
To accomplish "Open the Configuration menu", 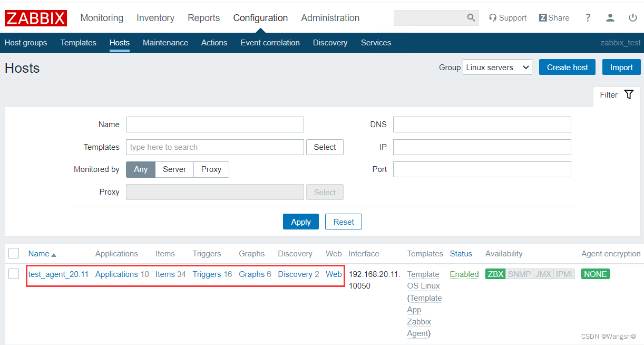I will (x=260, y=18).
